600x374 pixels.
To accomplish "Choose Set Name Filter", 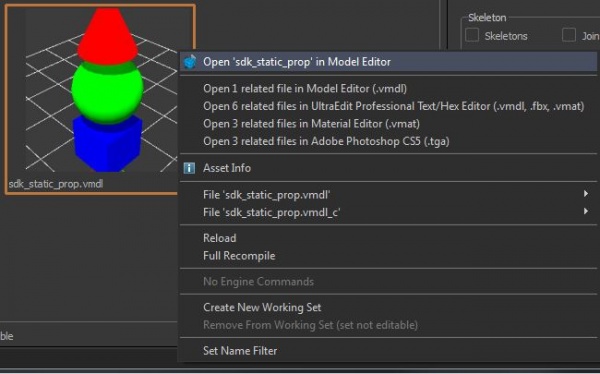I will (388, 351).
